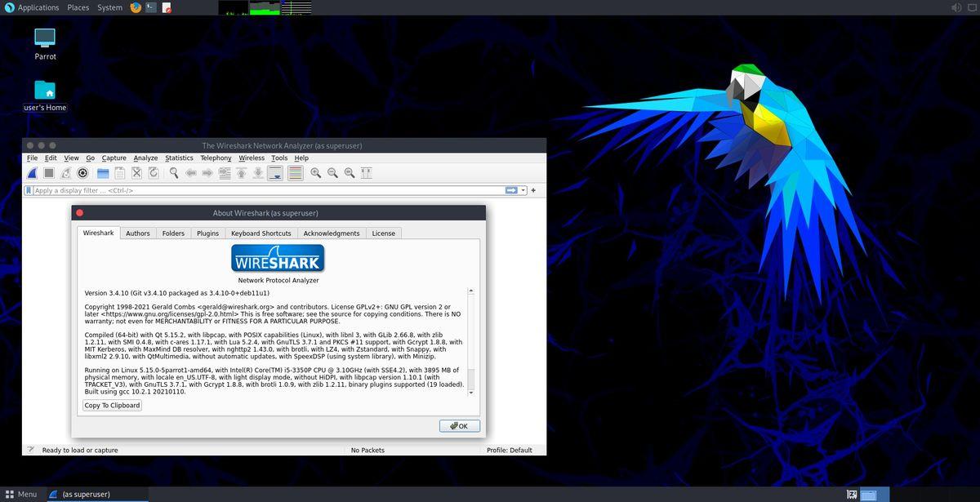Close the About Wireshark dialog with red button
Screen dimensions: 980x502
point(79,213)
